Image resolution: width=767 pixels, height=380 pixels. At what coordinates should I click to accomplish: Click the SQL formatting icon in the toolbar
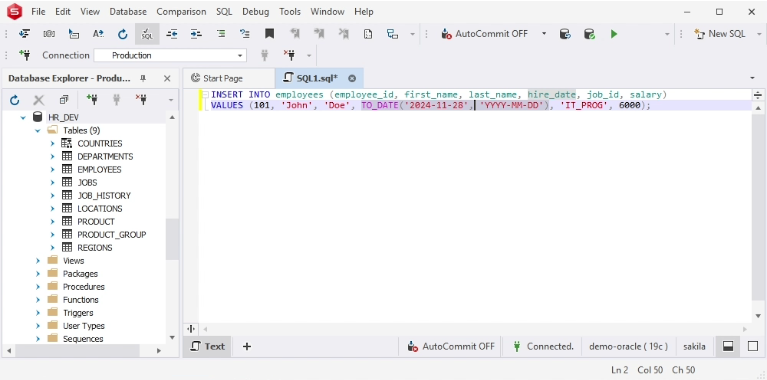[x=147, y=34]
